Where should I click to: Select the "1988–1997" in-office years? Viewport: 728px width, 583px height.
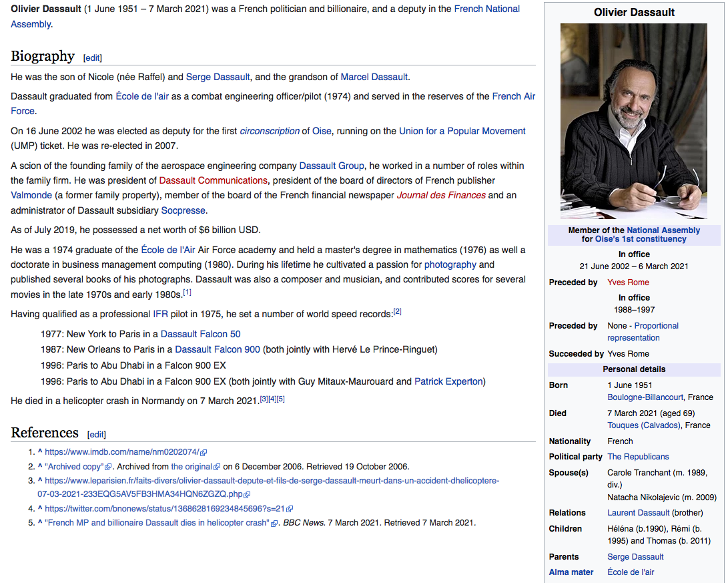click(x=634, y=310)
